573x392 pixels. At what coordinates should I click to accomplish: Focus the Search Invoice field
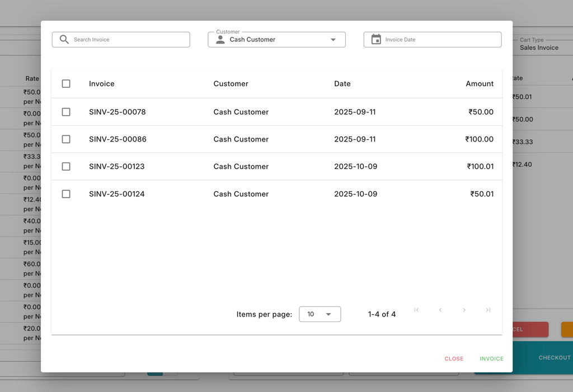tap(121, 40)
